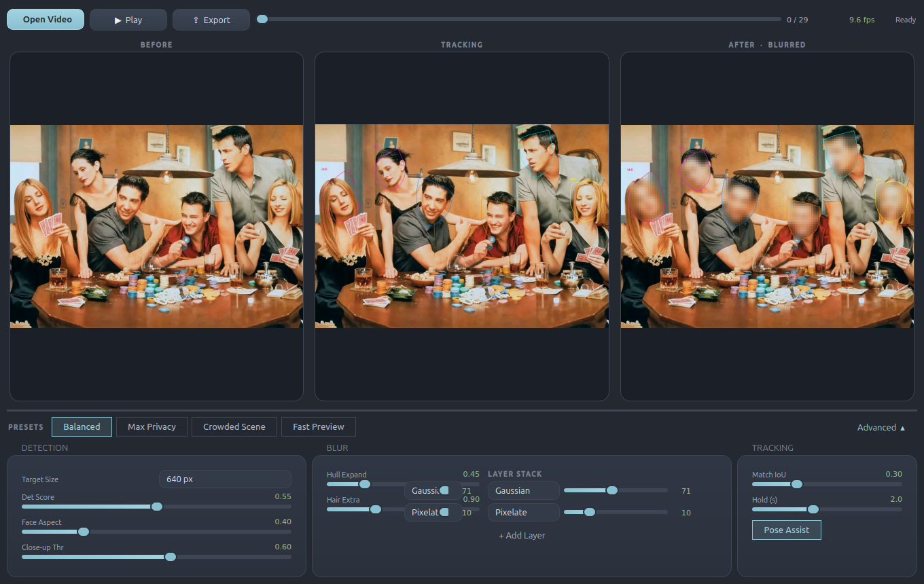Click the PRESETS label
924x584 pixels.
(x=26, y=427)
